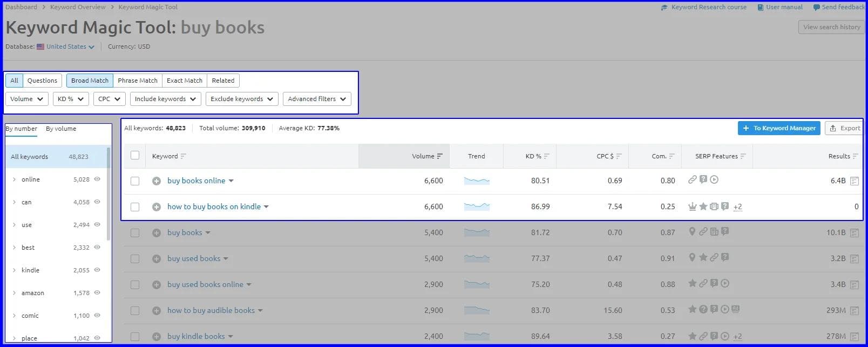The image size is (868, 347).
Task: Click the Volume column sort icon
Action: 440,156
